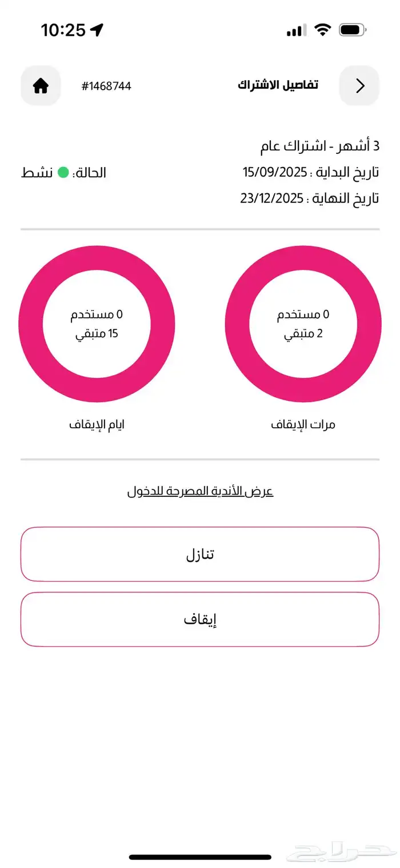Screen dimensions: 400x868
Task: Tap the home icon button
Action: (41, 86)
